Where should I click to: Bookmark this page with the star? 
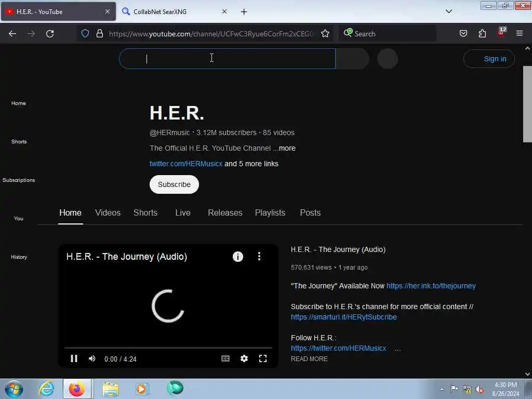[x=325, y=33]
